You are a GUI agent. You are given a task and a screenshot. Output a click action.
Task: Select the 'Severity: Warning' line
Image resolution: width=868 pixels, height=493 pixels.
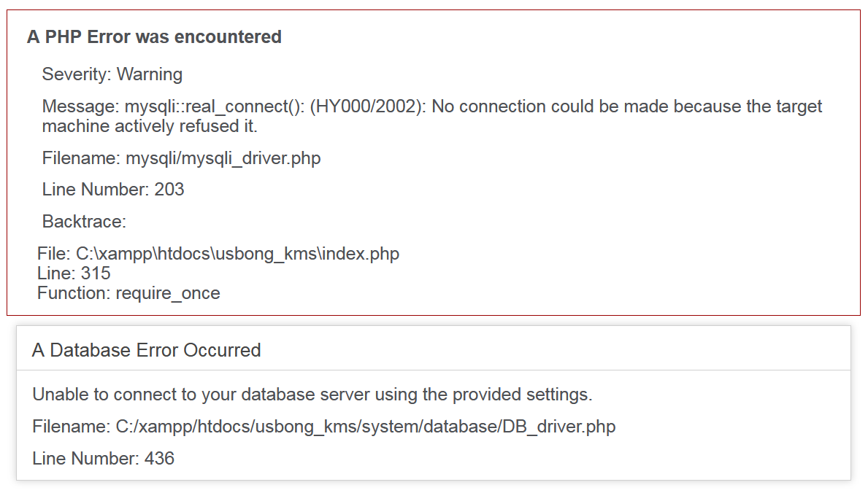pyautogui.click(x=112, y=74)
